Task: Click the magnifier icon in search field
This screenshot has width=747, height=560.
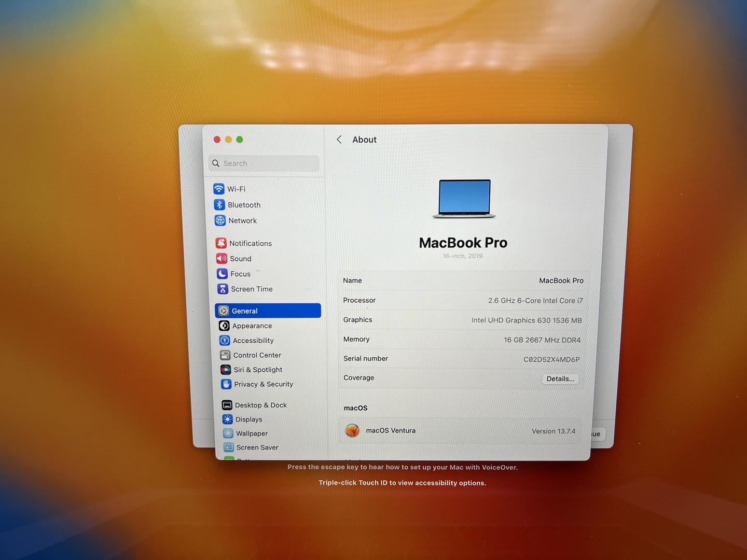Action: click(x=216, y=163)
